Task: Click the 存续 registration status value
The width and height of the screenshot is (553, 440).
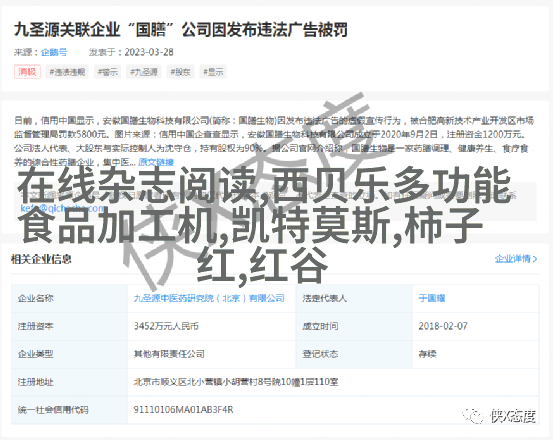Action: pos(427,354)
